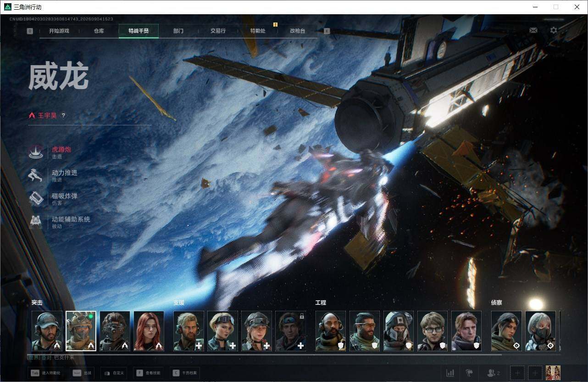Choose the red-haired assault operator portrait

pos(149,331)
